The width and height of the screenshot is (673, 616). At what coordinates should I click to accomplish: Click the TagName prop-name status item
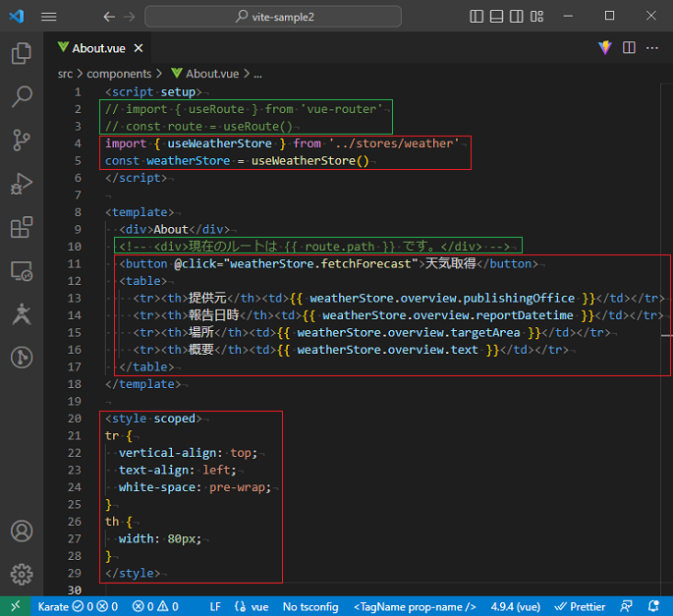pyautogui.click(x=415, y=606)
